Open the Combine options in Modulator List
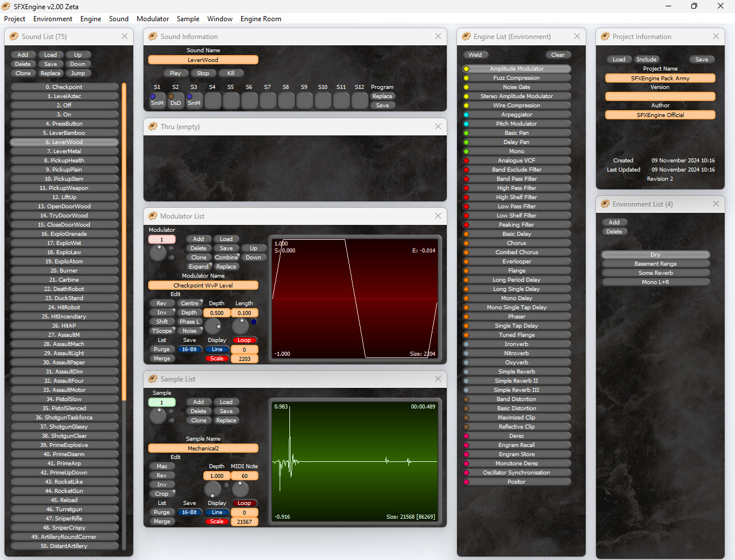735x560 pixels. pyautogui.click(x=226, y=258)
